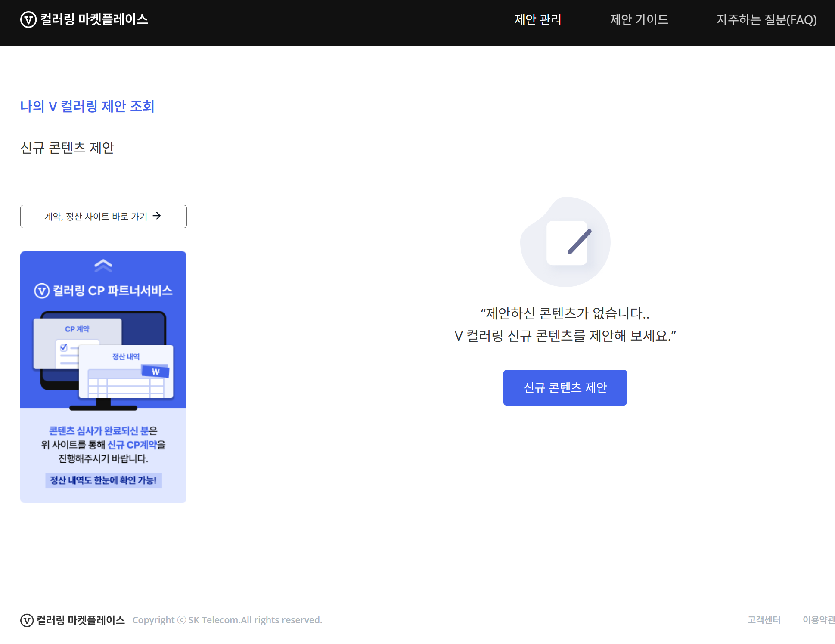The width and height of the screenshot is (835, 644).
Task: Open the 고객센터 footer link
Action: [x=764, y=620]
